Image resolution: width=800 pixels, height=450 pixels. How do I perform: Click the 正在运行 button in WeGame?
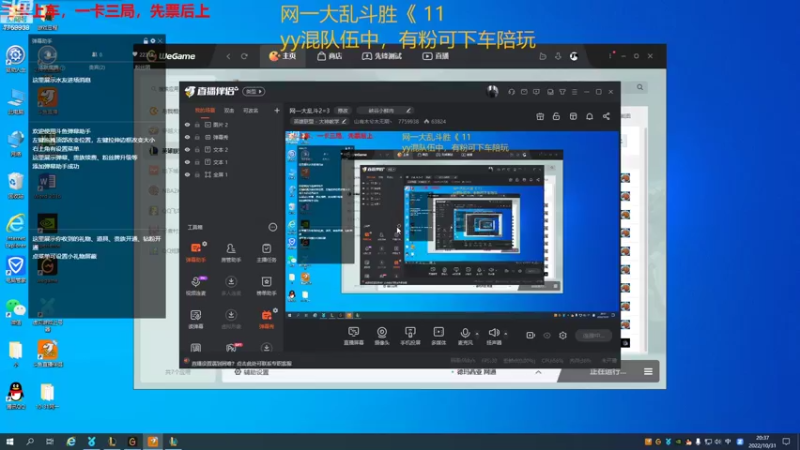point(607,372)
